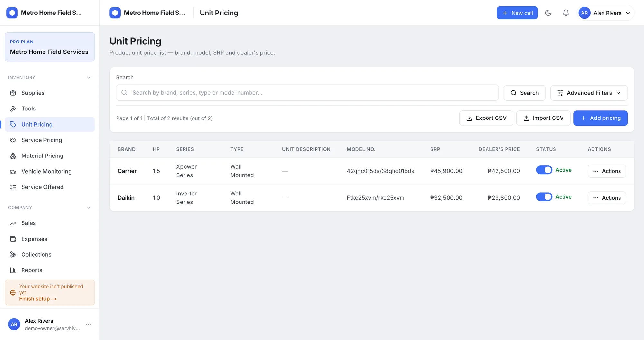Toggle Active status for Carrier row
Image resolution: width=644 pixels, height=340 pixels.
pos(544,170)
